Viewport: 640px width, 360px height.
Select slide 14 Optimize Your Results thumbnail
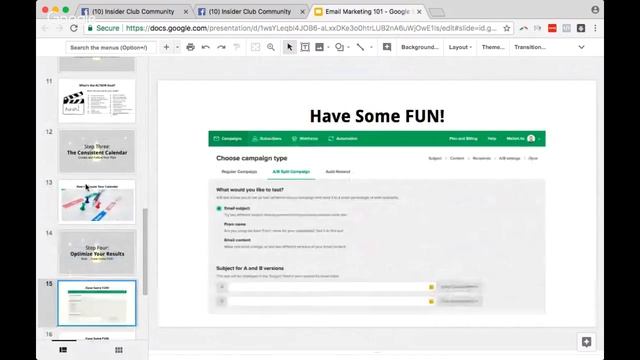click(97, 252)
